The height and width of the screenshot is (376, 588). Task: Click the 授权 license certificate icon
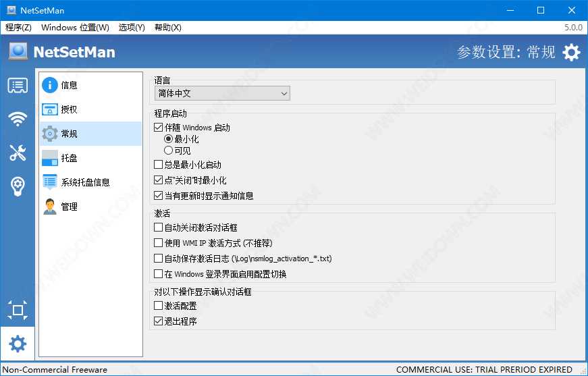pyautogui.click(x=49, y=109)
